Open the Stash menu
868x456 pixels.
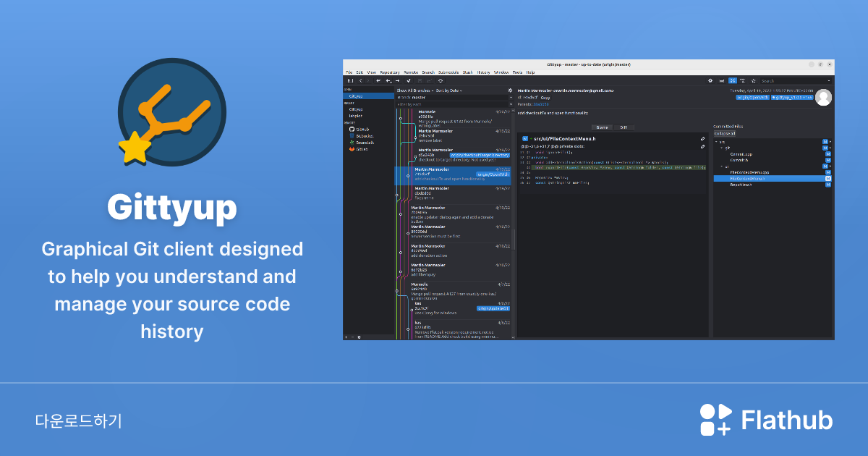point(467,72)
